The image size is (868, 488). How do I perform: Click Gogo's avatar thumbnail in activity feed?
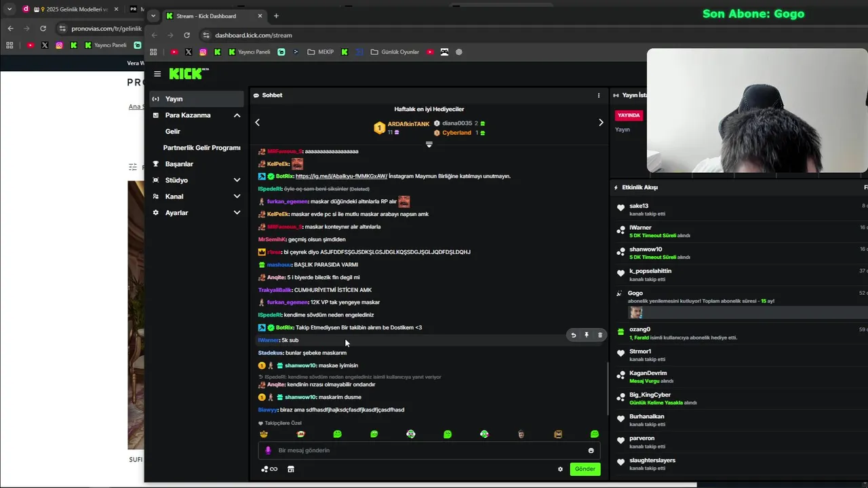click(x=635, y=312)
